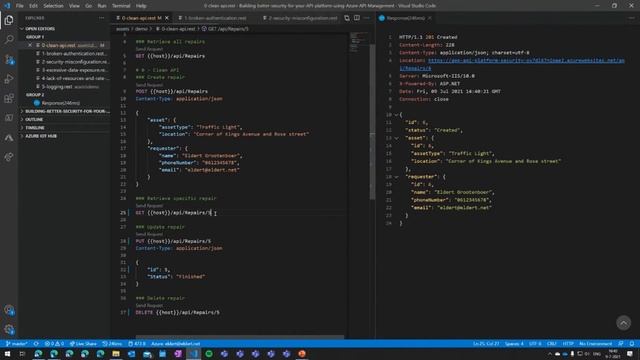Image resolution: width=640 pixels, height=360 pixels.
Task: Open the Windows Start menu
Action: [x=7, y=354]
